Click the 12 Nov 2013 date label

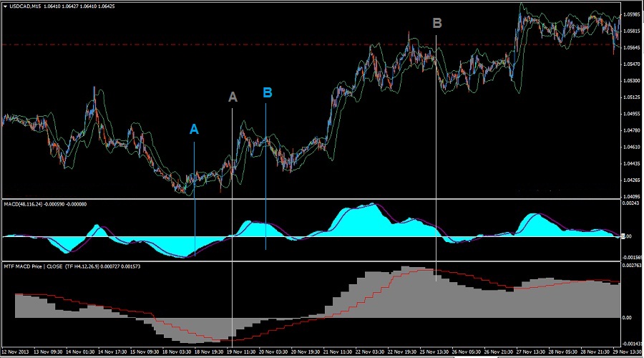click(x=17, y=352)
